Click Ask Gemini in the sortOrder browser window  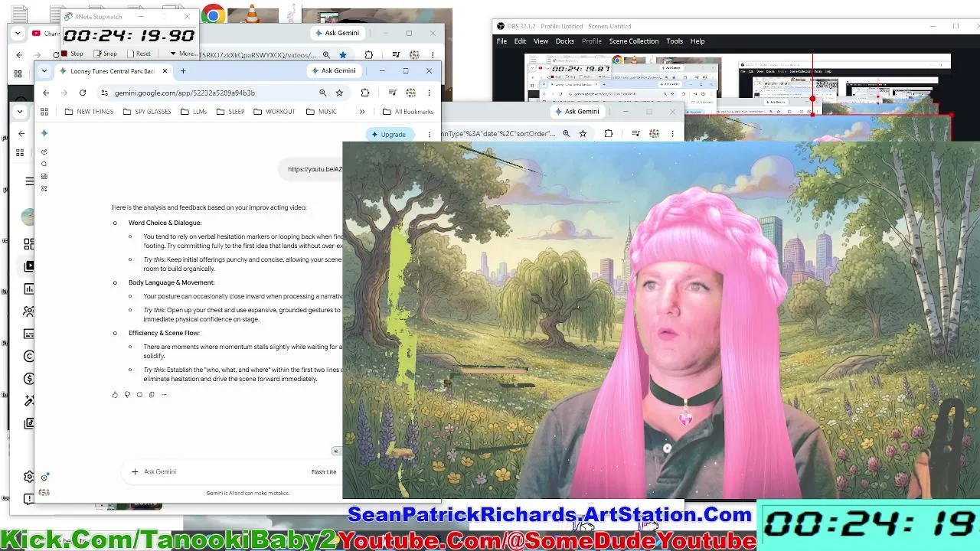pyautogui.click(x=577, y=112)
